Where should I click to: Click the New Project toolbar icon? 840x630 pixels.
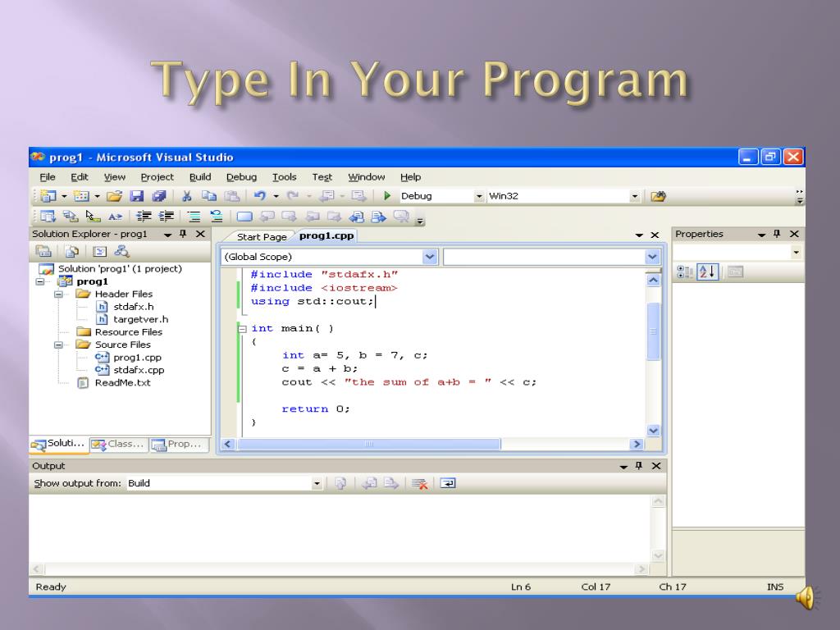pos(48,196)
